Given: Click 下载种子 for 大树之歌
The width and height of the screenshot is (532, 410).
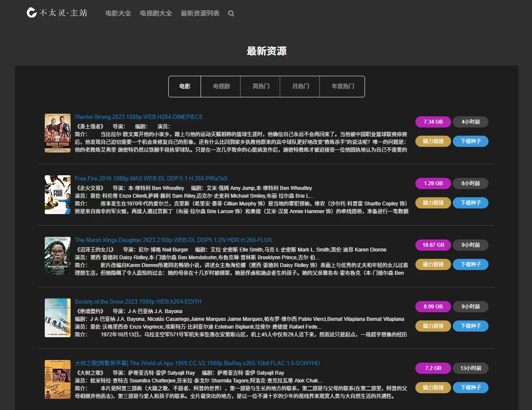Looking at the screenshot, I should tap(470, 387).
